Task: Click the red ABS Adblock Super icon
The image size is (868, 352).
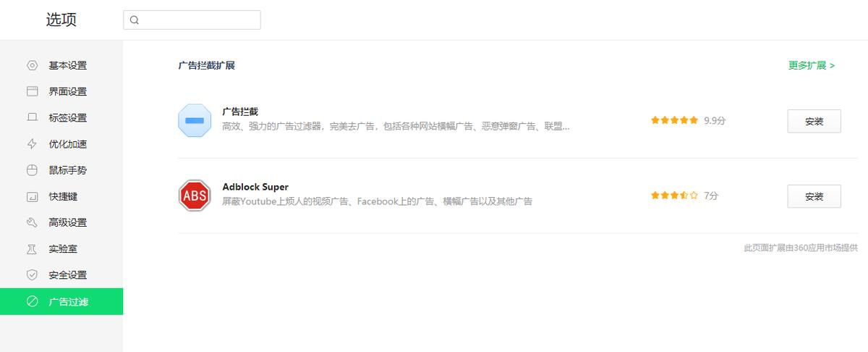Action: click(195, 196)
